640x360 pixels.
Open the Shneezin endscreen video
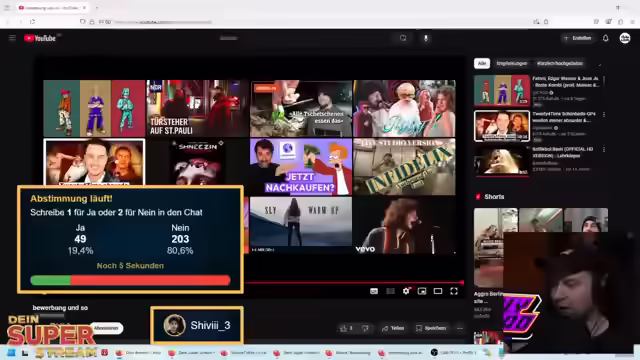(197, 162)
